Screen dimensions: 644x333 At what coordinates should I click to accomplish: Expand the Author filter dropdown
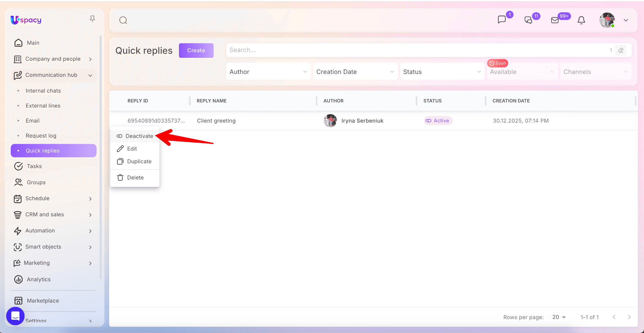click(x=268, y=72)
